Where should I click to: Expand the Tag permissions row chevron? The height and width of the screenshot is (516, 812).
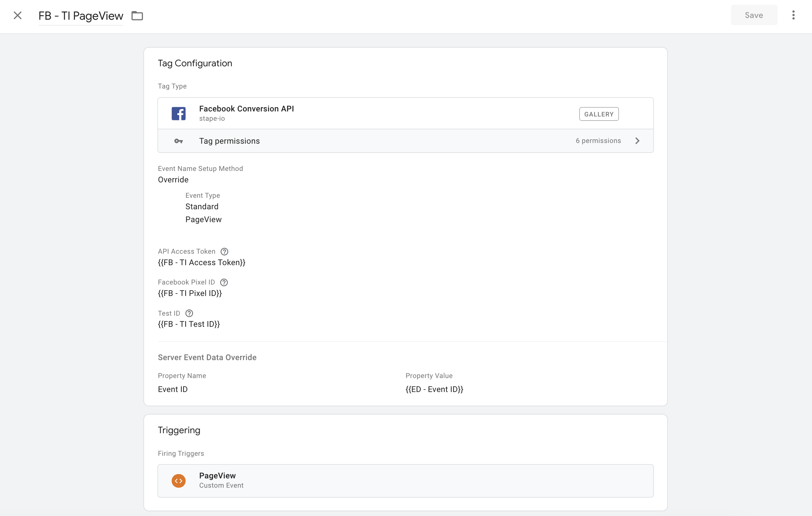(x=637, y=141)
